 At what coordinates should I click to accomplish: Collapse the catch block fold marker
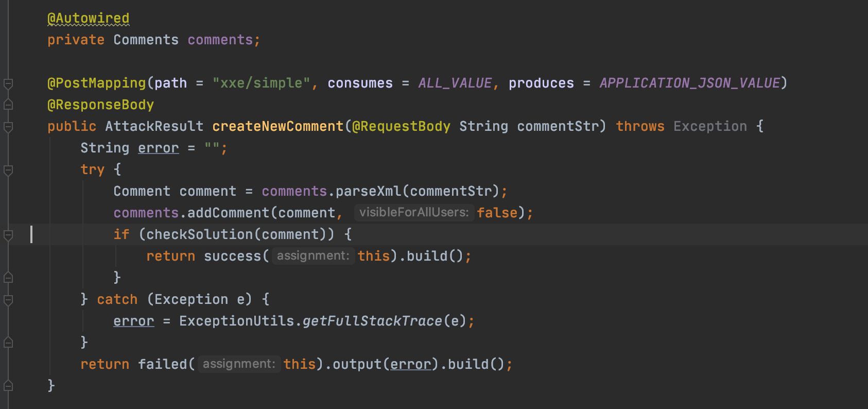(8, 299)
